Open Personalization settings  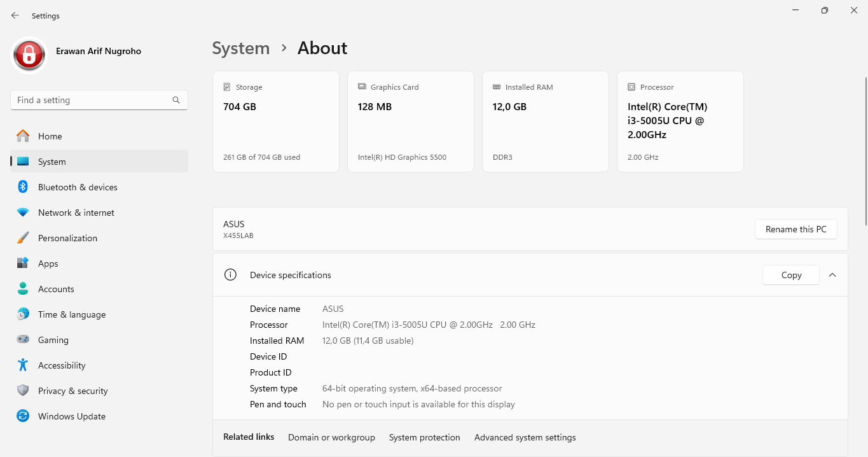click(x=99, y=238)
